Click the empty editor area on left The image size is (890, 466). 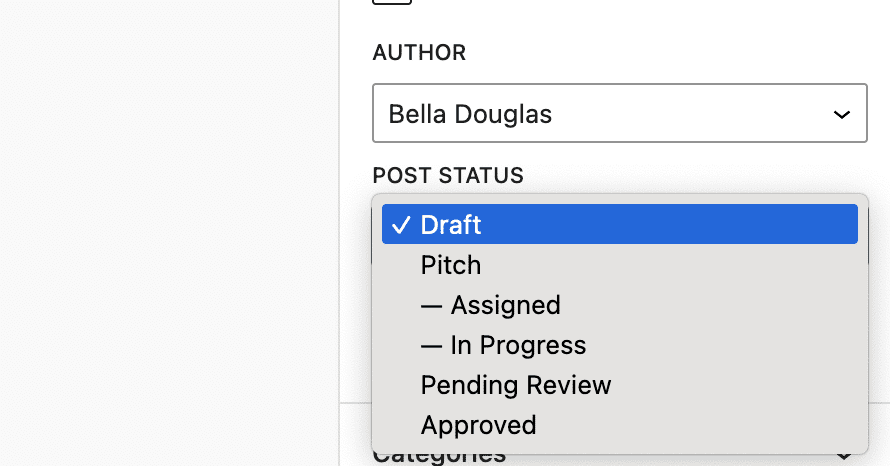pyautogui.click(x=170, y=230)
